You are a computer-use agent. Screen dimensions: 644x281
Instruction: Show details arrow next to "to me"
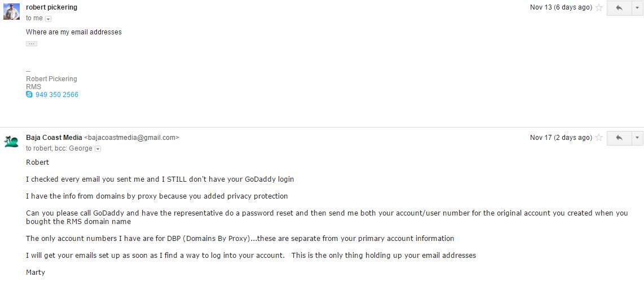click(x=48, y=19)
